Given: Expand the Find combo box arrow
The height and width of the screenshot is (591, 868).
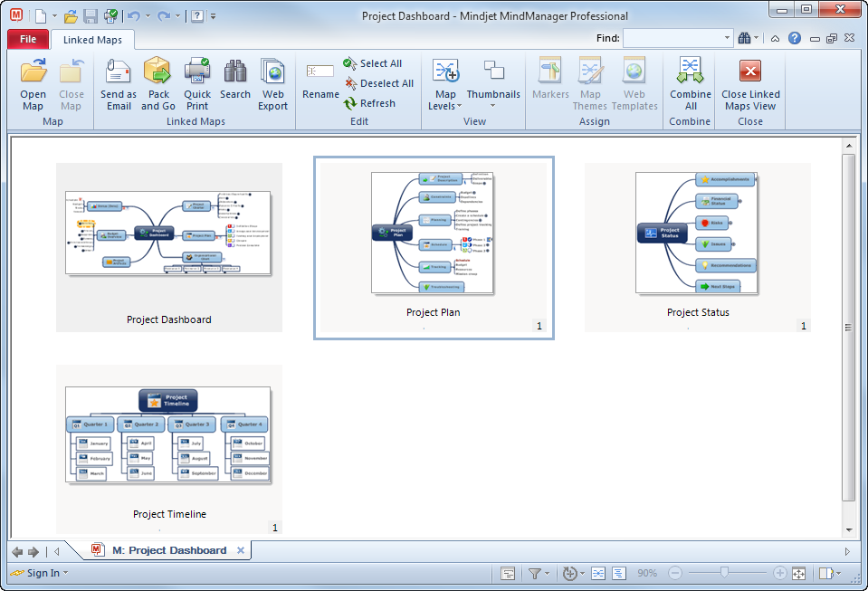Looking at the screenshot, I should 727,38.
